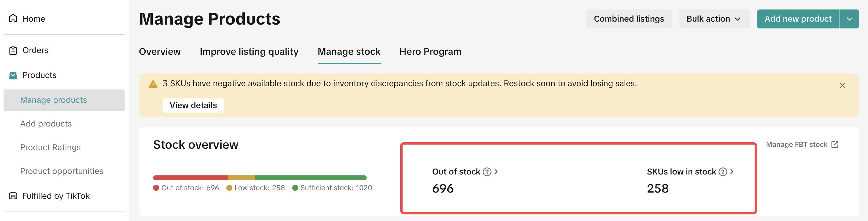Expand the SKUs low in stock chevron
868x221 pixels.
click(732, 172)
